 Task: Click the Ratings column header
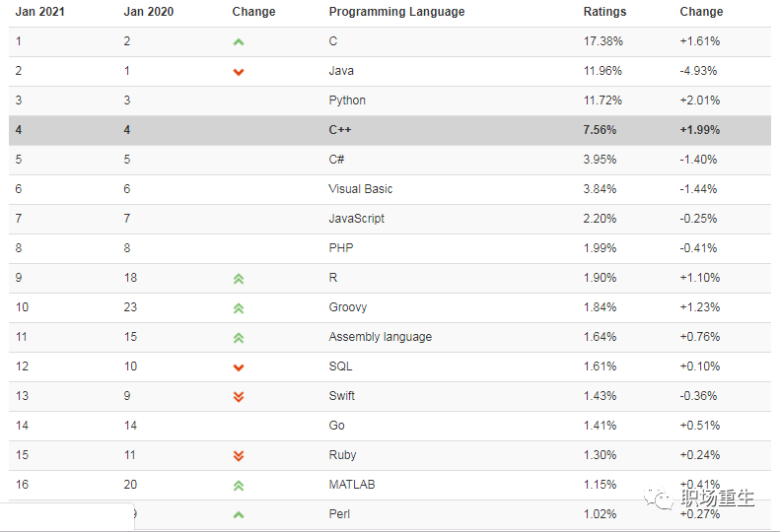pos(604,12)
